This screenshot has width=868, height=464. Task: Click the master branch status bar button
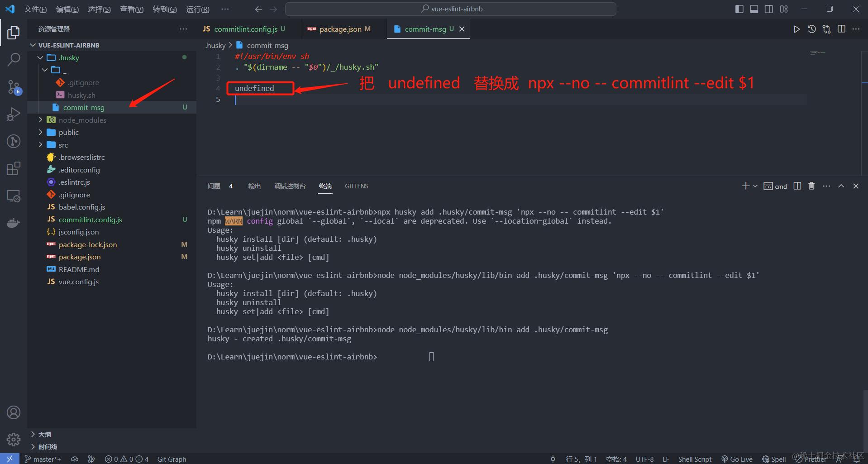43,459
